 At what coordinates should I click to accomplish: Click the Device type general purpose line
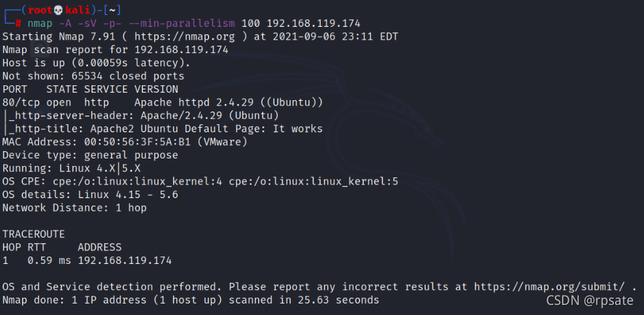[91, 155]
